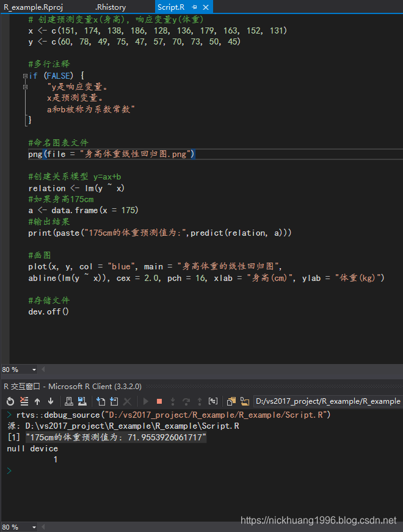This screenshot has height=532, width=403.
Task: Switch to the .Rhistory tab
Action: [111, 7]
